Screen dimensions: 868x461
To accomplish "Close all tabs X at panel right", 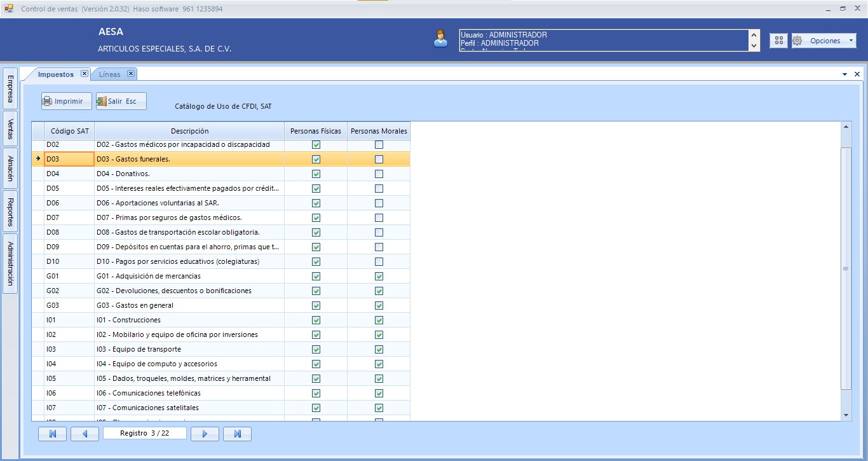I will (857, 74).
